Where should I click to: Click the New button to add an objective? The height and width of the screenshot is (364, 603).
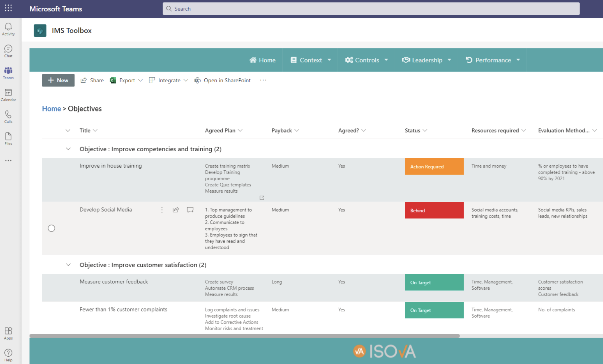58,80
